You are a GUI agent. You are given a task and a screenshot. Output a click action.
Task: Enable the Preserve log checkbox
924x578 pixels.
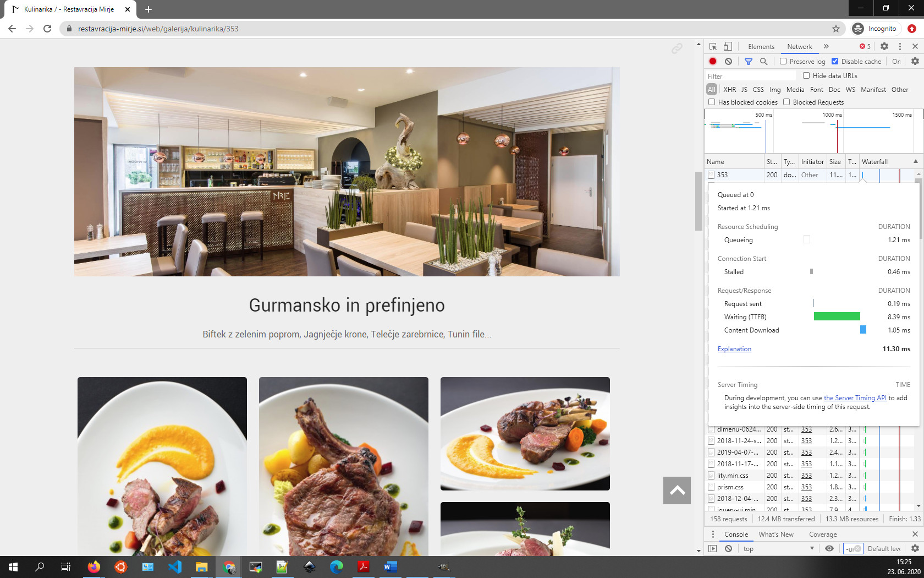click(783, 62)
